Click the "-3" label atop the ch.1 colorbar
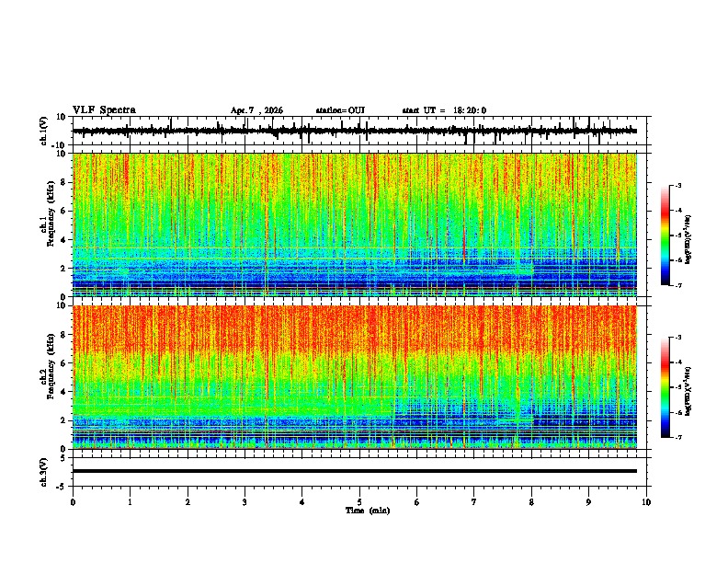Image resolution: width=728 pixels, height=563 pixels. pyautogui.click(x=677, y=185)
